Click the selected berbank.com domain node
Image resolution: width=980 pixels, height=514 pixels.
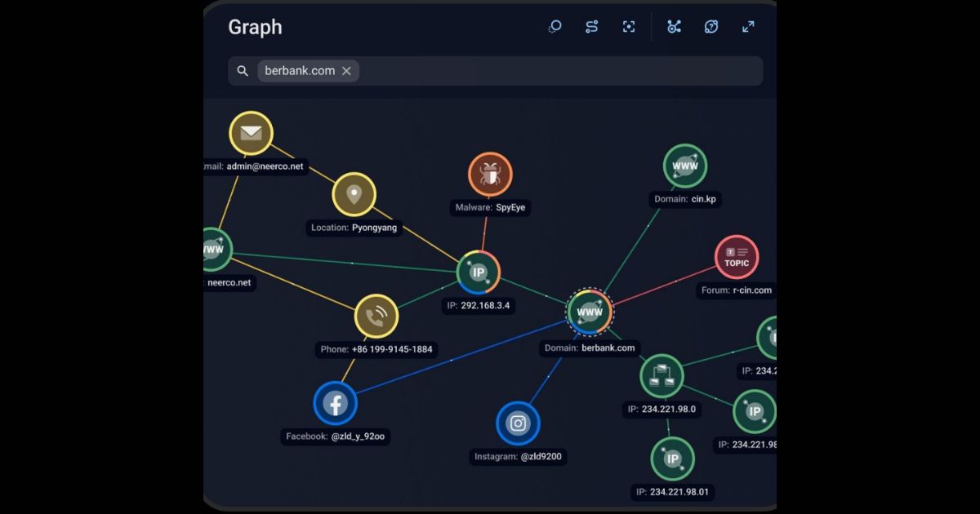tap(590, 312)
